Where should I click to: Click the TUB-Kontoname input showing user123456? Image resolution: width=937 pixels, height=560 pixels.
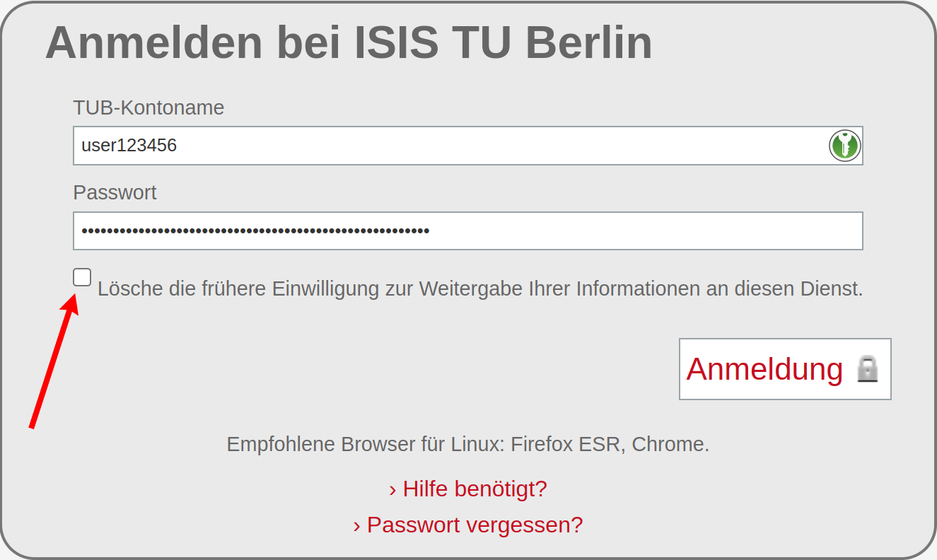pos(283,146)
